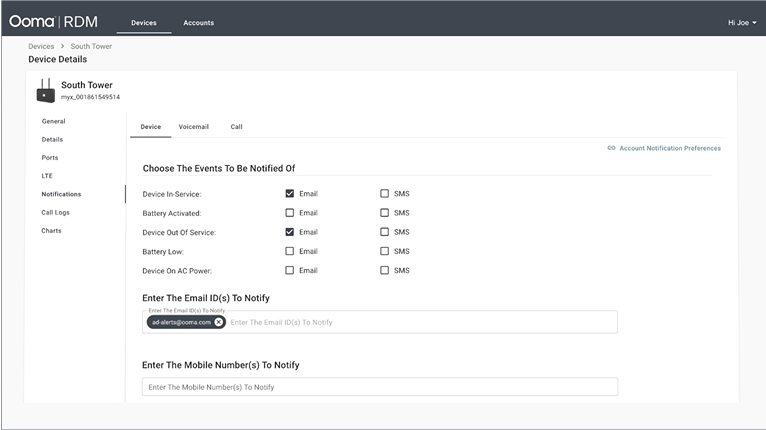Uncheck Device In-Service Email checkbox

(x=290, y=194)
